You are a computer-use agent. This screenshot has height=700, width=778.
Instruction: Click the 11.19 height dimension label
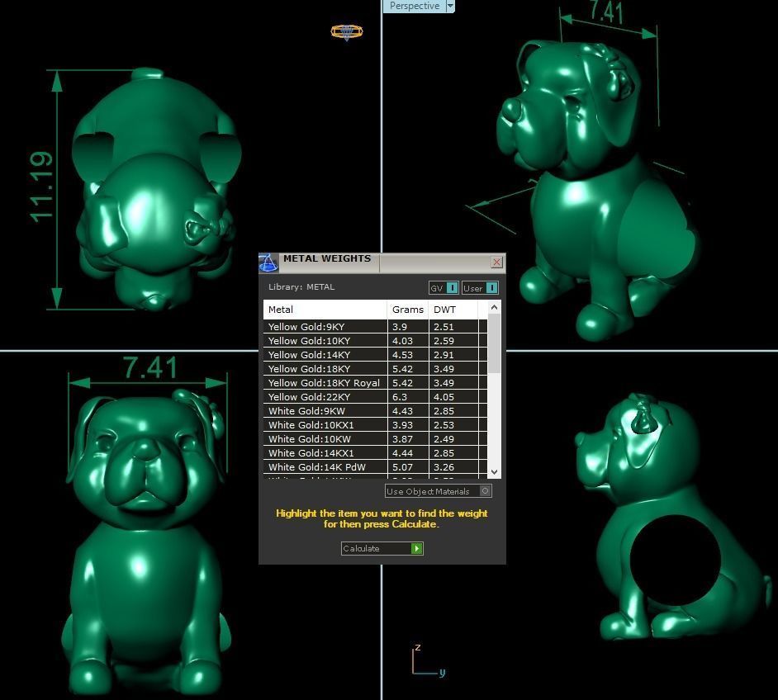tap(40, 187)
